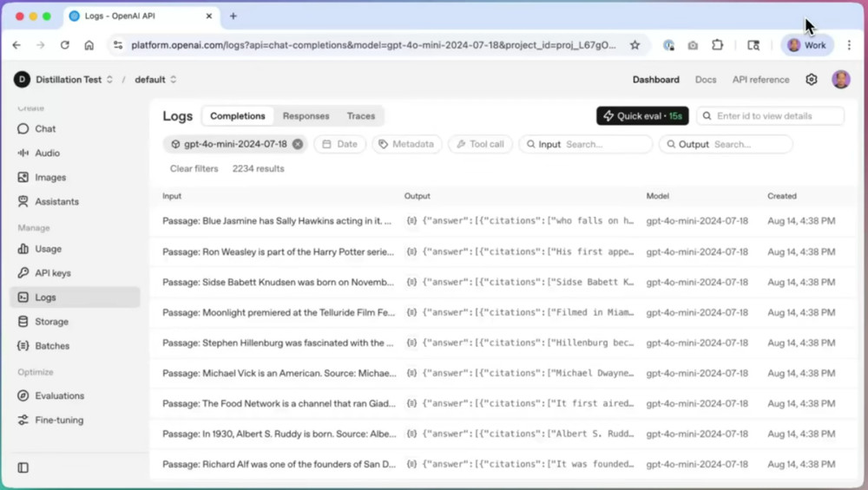Bookmark this page with the star icon
868x490 pixels.
635,45
